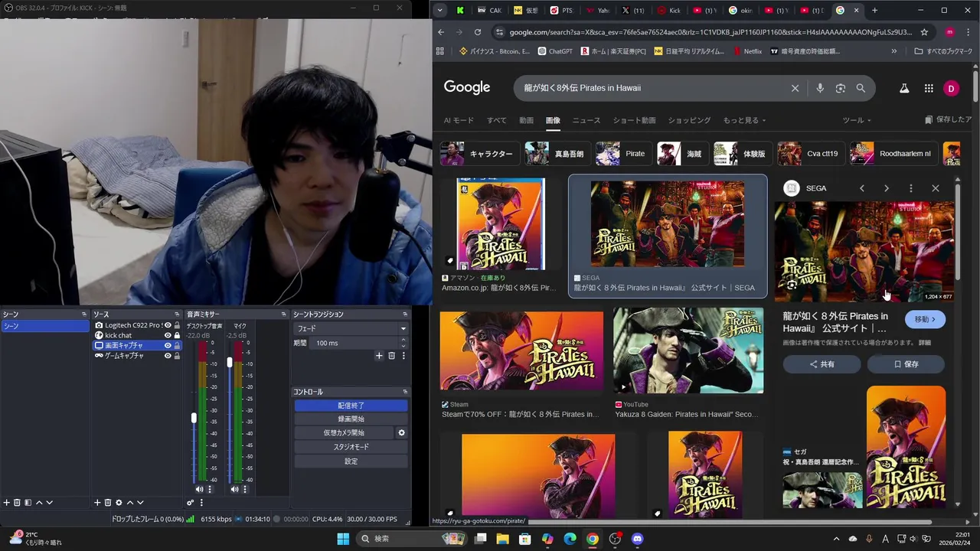The height and width of the screenshot is (551, 980).
Task: Switch to the AI モード tab
Action: (x=459, y=120)
